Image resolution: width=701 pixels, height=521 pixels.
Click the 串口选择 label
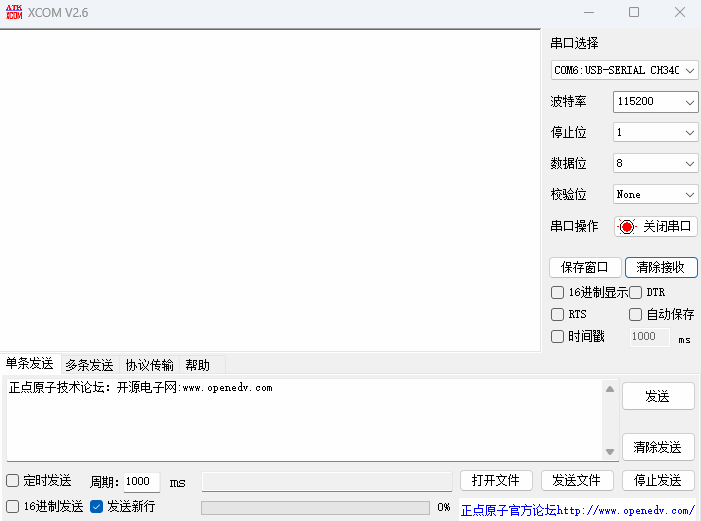[574, 43]
